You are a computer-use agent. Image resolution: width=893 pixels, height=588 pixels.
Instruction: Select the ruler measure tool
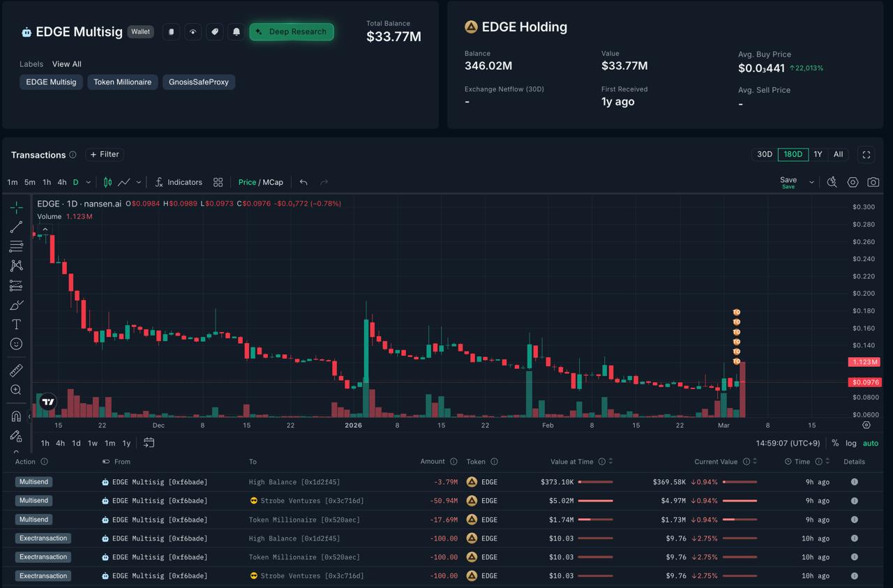pos(16,370)
